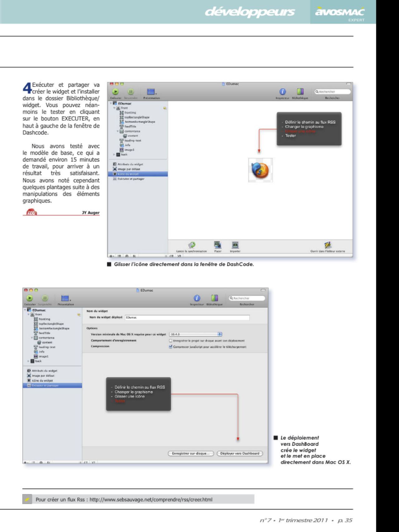Click the Importer icon
Viewport: 399px width, 532px height.
coord(235,245)
